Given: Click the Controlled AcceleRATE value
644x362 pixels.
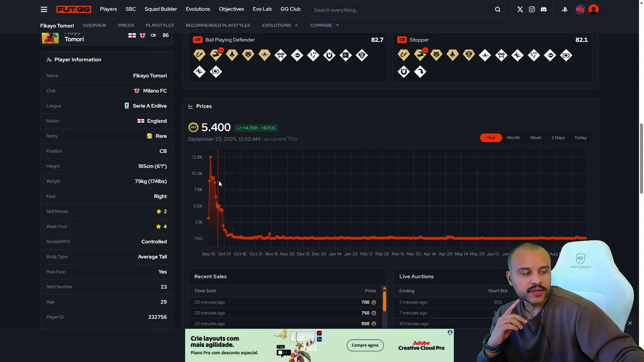Looking at the screenshot, I should (154, 241).
